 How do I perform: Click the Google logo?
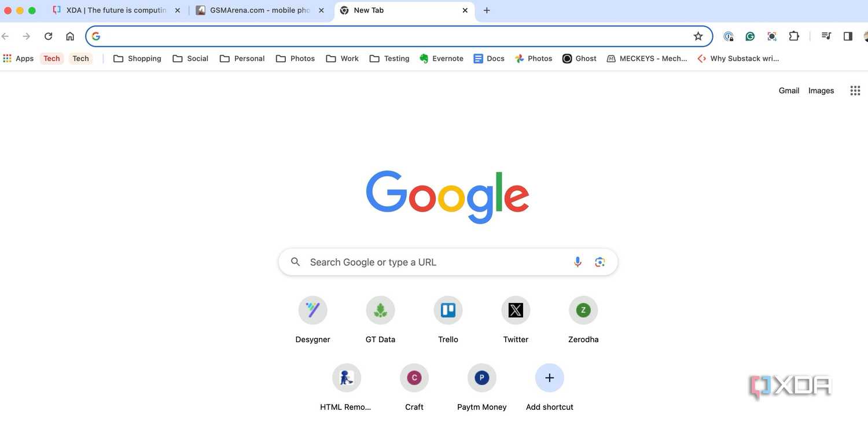tap(448, 197)
